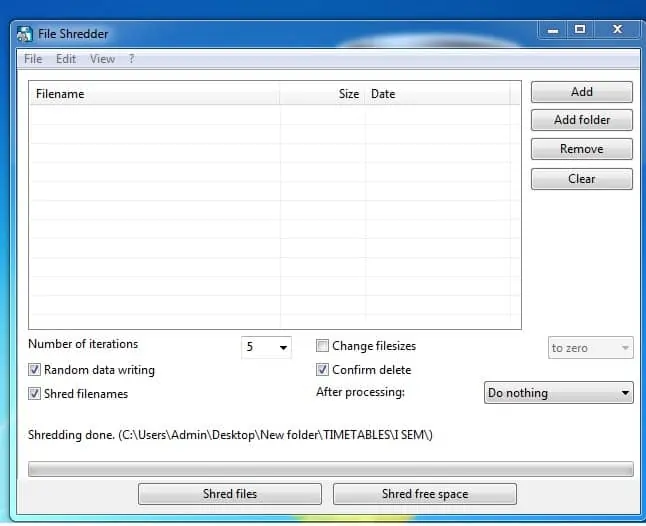This screenshot has width=646, height=526.
Task: Click the Add folder button
Action: coord(581,120)
